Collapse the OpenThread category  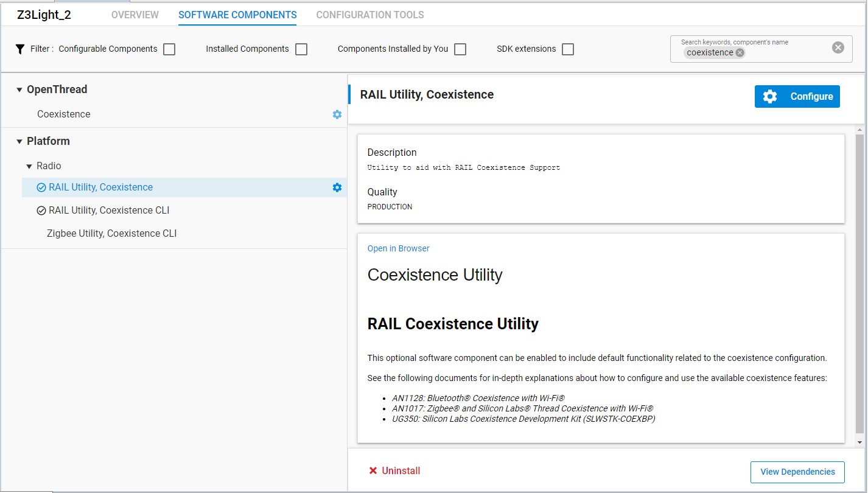19,90
